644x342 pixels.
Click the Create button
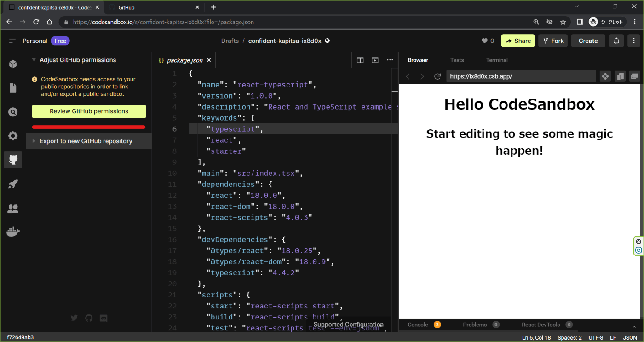[588, 41]
